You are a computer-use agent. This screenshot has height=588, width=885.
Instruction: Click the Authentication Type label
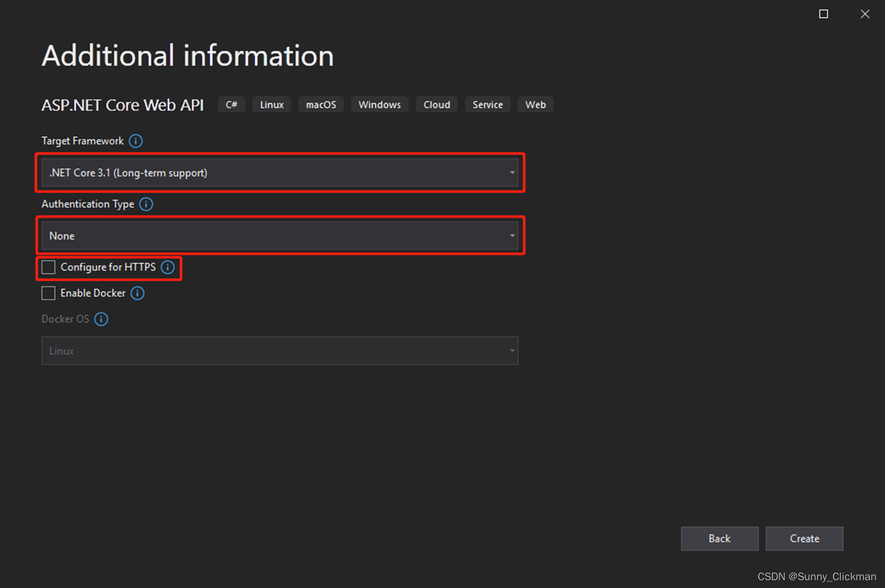[88, 204]
